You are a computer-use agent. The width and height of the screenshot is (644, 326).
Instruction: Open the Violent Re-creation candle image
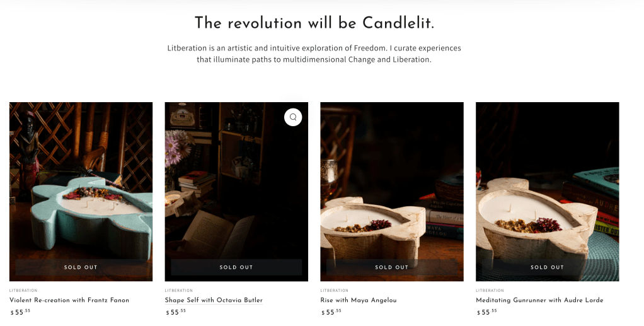(x=81, y=189)
